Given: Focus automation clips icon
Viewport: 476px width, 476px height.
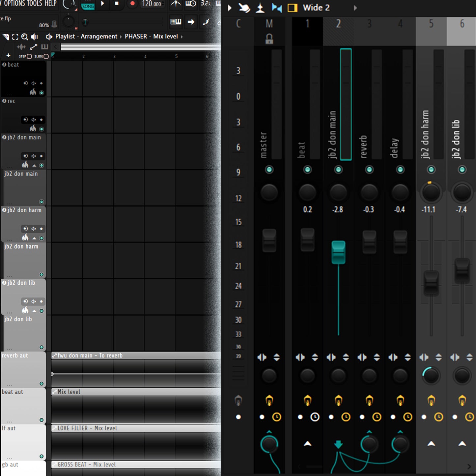Looking at the screenshot, I should [x=34, y=47].
